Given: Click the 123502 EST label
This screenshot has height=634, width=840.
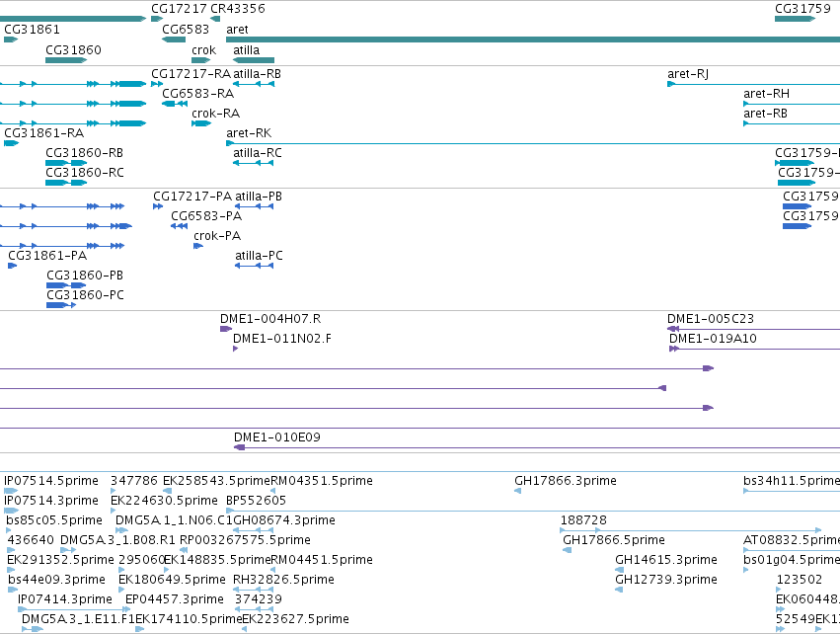Looking at the screenshot, I should [x=799, y=580].
